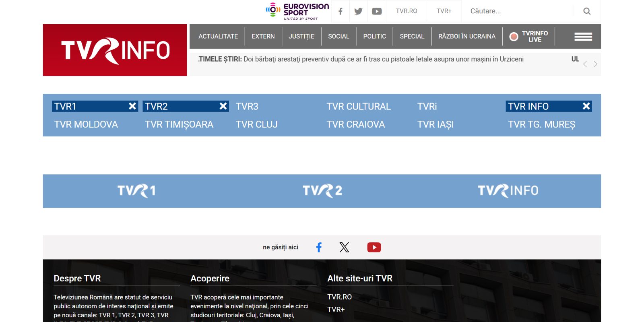Screen dimensions: 644x322
Task: Click the TVR INFO red logo
Action: point(115,50)
